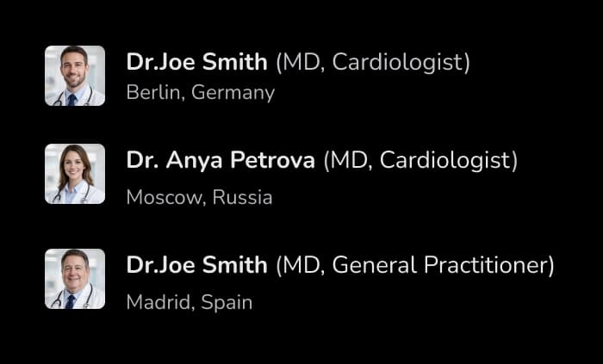The image size is (603, 364).
Task: Choose the Berlin, Germany location line
Action: (x=201, y=93)
